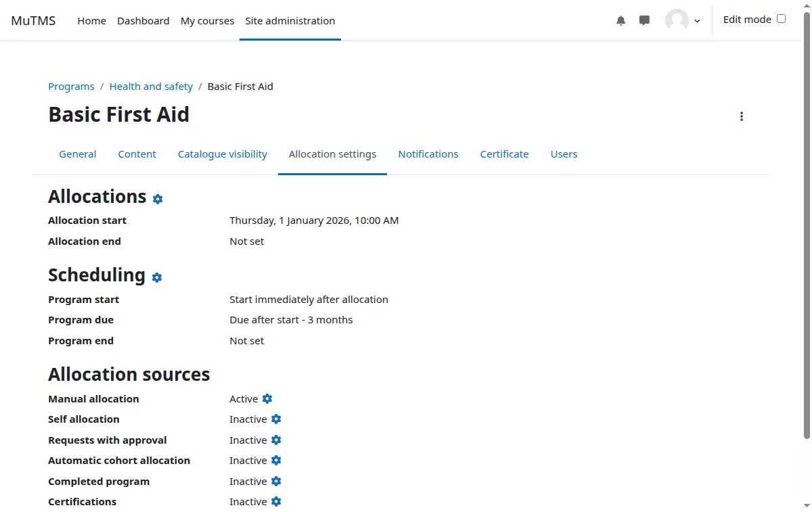Go to the Users tab
Image resolution: width=812 pixels, height=512 pixels.
coord(564,154)
